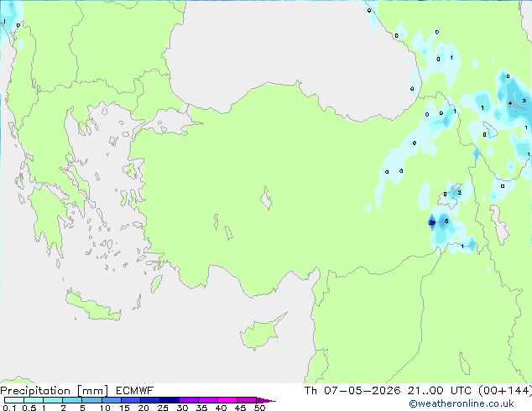Pick the 30–35 mm purple legend swatch

[x=188, y=400]
